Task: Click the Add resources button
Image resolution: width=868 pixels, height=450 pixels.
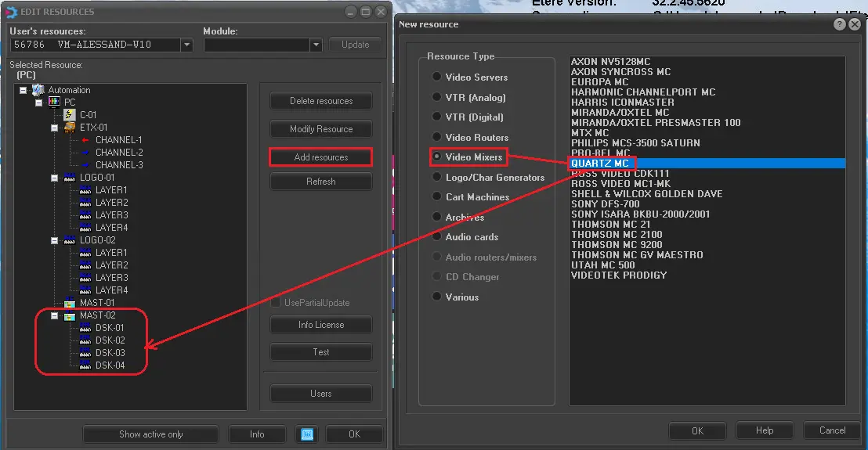Action: pyautogui.click(x=320, y=157)
